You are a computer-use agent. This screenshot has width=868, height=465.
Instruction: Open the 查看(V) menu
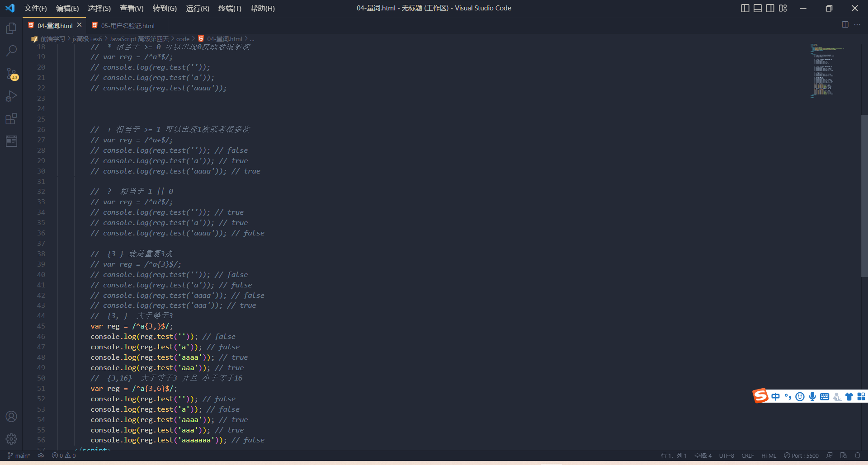(x=132, y=8)
